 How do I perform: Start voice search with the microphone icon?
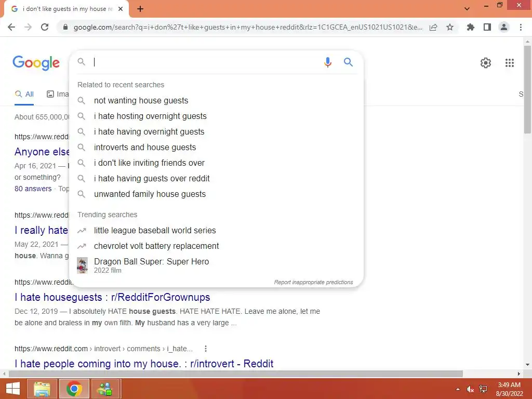coord(327,62)
